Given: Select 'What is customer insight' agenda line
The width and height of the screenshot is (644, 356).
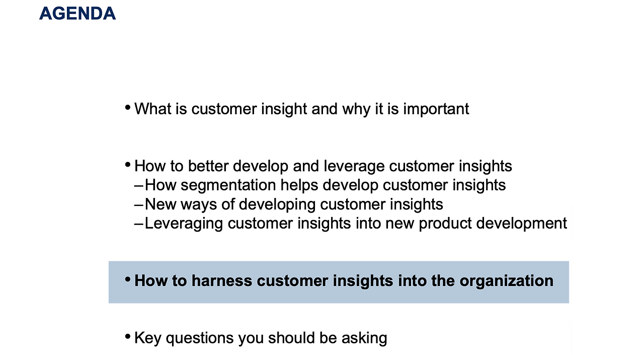Looking at the screenshot, I should [x=302, y=109].
